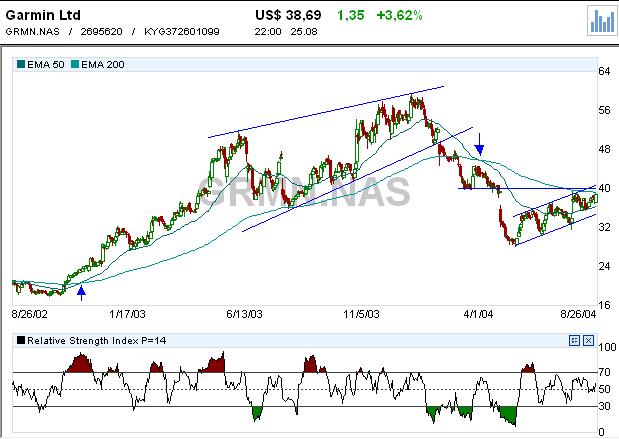The width and height of the screenshot is (619, 439).
Task: Click the 11/5/03 date axis label
Action: [x=361, y=314]
